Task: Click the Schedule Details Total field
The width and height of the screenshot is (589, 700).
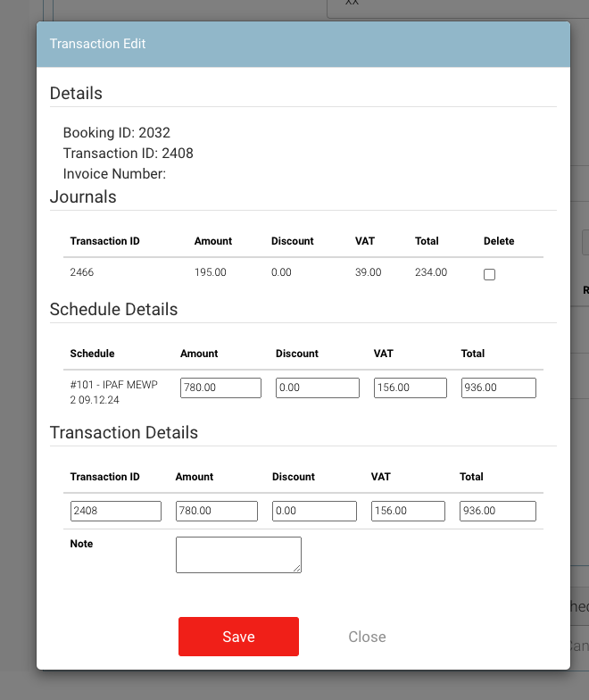Action: coord(498,387)
